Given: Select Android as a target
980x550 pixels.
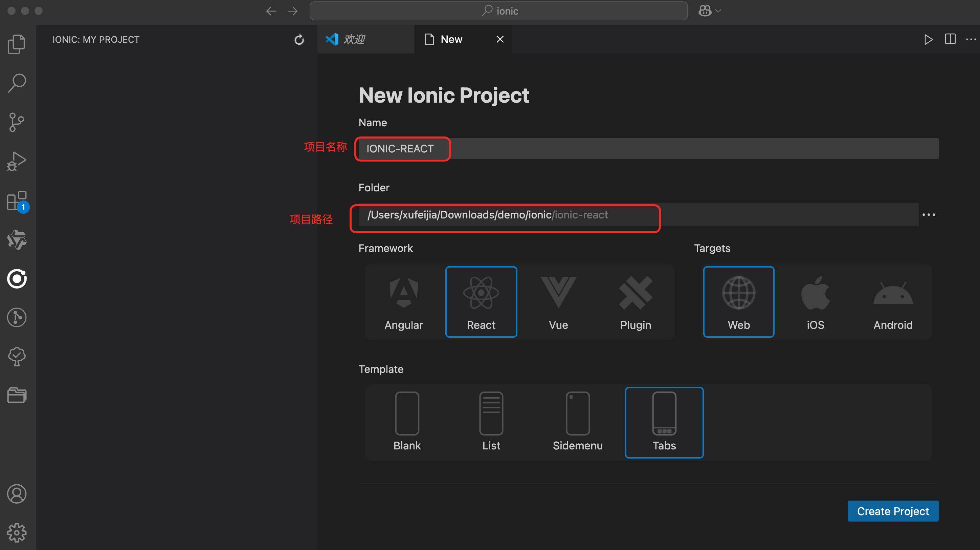Looking at the screenshot, I should point(892,302).
